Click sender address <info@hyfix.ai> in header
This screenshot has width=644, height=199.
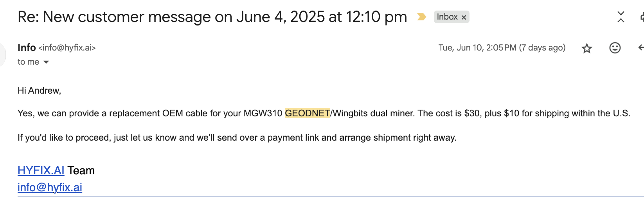(67, 48)
